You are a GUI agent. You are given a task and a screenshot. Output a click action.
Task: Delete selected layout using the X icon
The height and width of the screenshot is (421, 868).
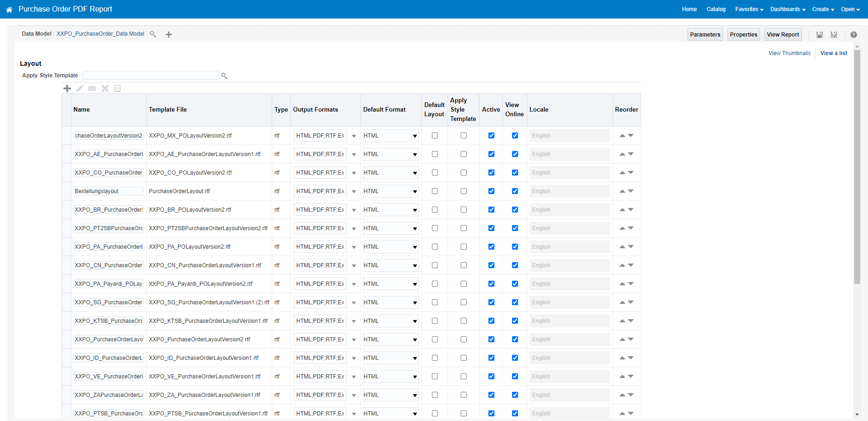click(105, 88)
